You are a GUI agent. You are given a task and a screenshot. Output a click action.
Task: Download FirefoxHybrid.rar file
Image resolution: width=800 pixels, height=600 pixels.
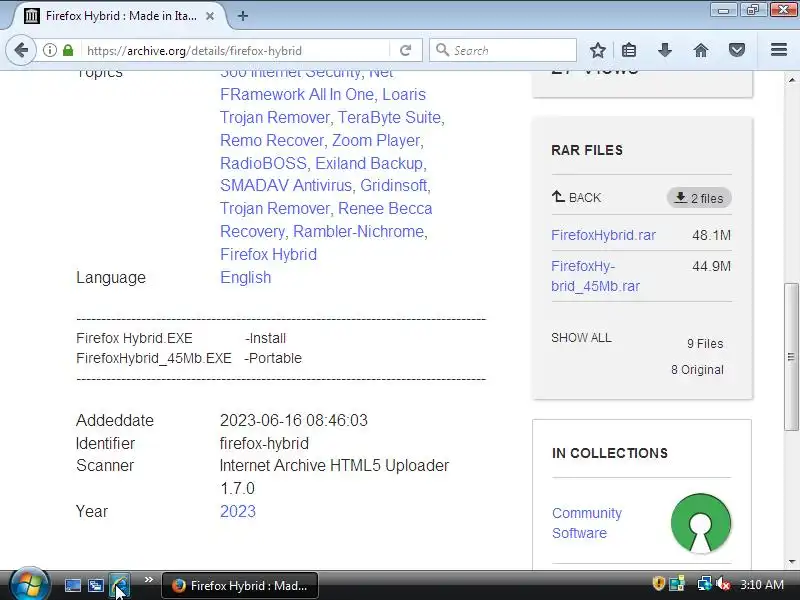pyautogui.click(x=603, y=235)
